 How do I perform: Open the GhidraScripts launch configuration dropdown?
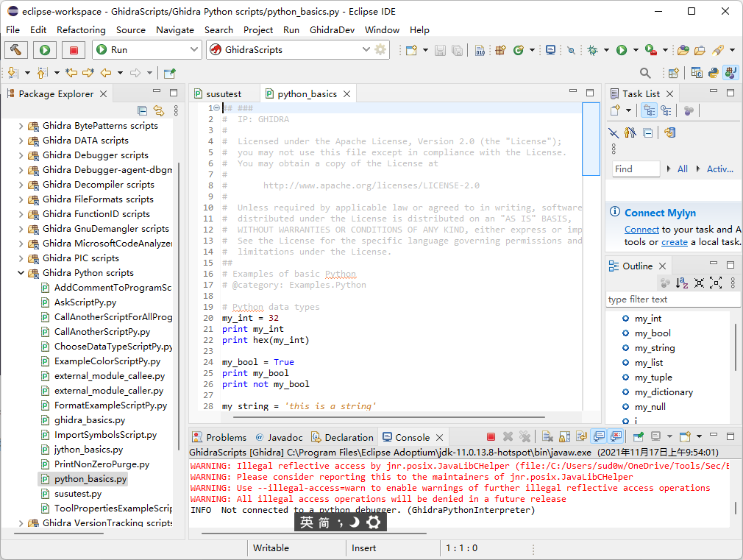pyautogui.click(x=366, y=49)
